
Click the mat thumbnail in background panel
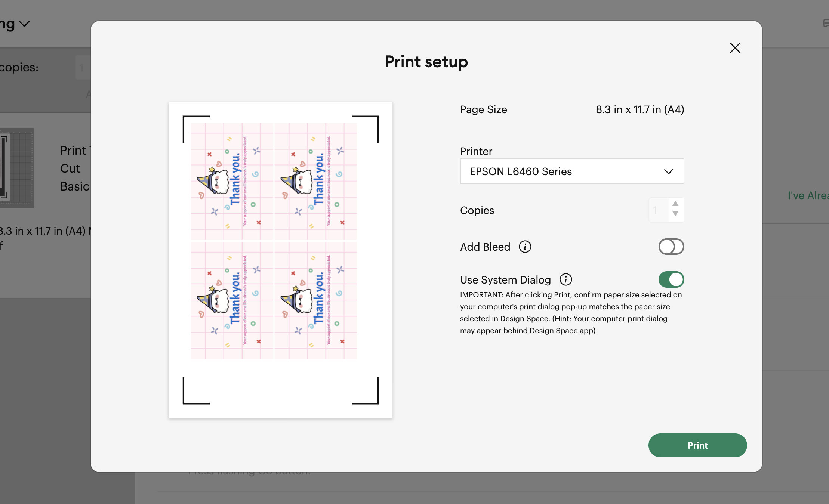point(17,168)
